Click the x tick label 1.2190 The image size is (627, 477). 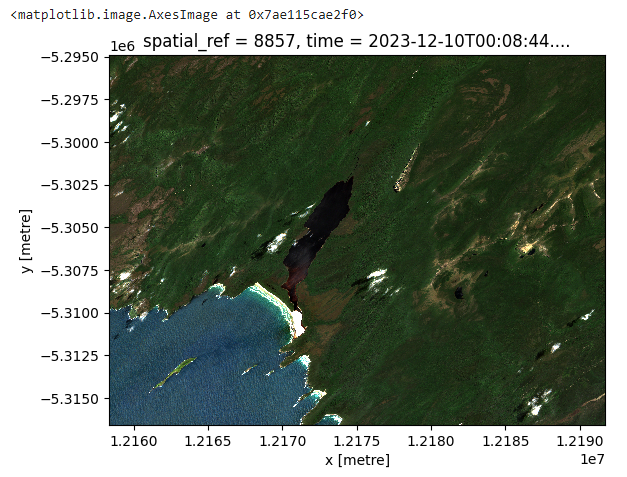pyautogui.click(x=580, y=441)
